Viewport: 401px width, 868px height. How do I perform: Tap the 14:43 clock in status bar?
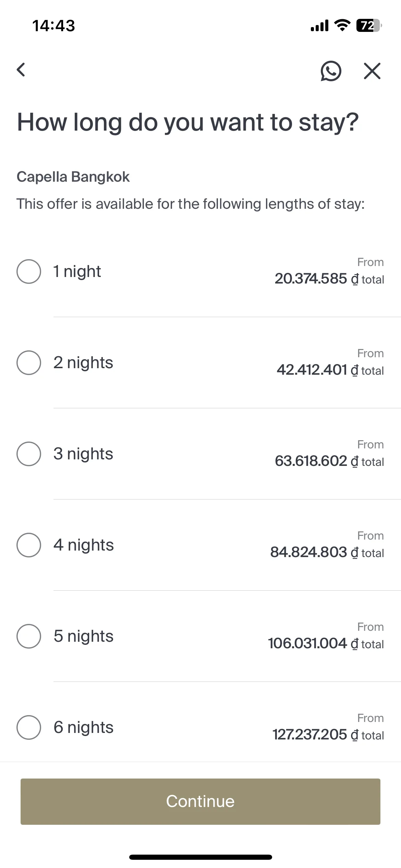(x=53, y=26)
